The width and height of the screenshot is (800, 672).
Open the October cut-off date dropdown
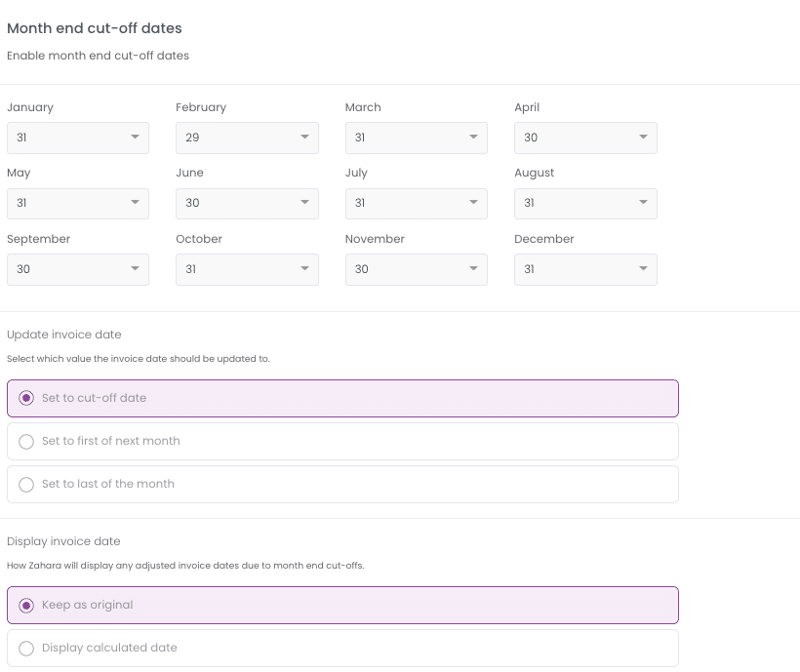pos(247,269)
